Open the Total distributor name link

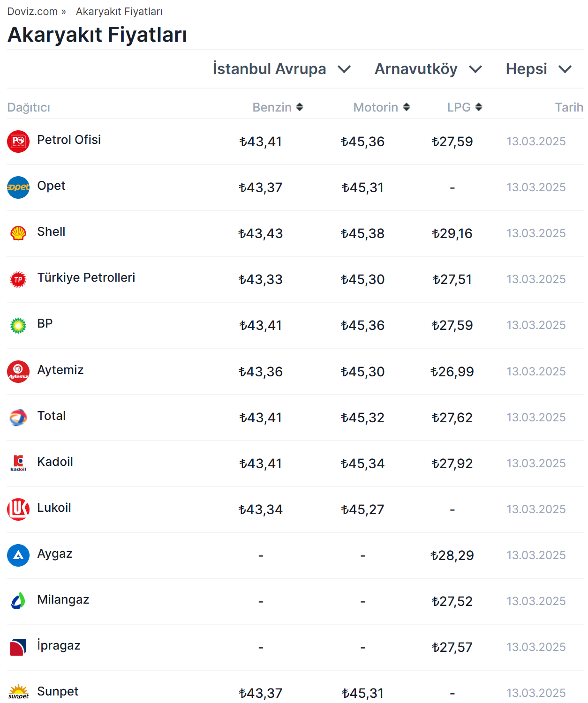pos(52,416)
